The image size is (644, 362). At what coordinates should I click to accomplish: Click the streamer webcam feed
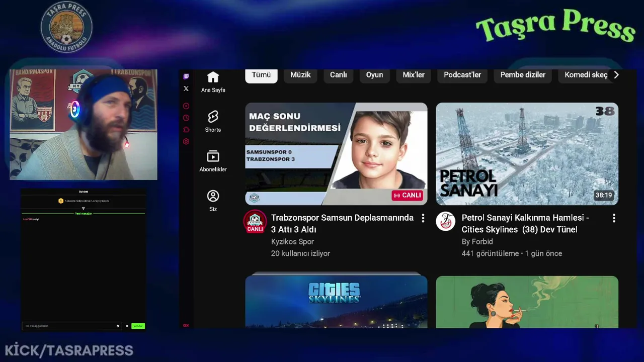[84, 125]
